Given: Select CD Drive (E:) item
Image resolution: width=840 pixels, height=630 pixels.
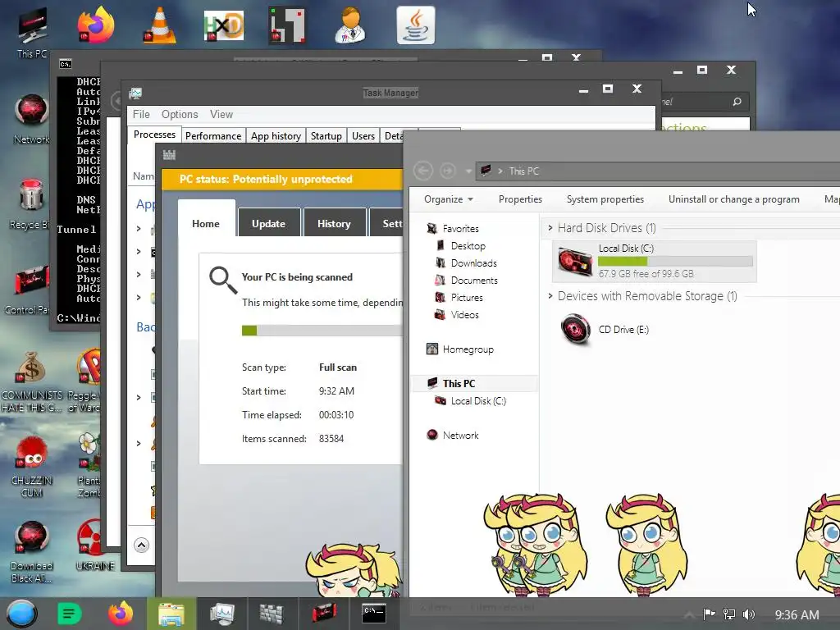Looking at the screenshot, I should click(x=605, y=330).
